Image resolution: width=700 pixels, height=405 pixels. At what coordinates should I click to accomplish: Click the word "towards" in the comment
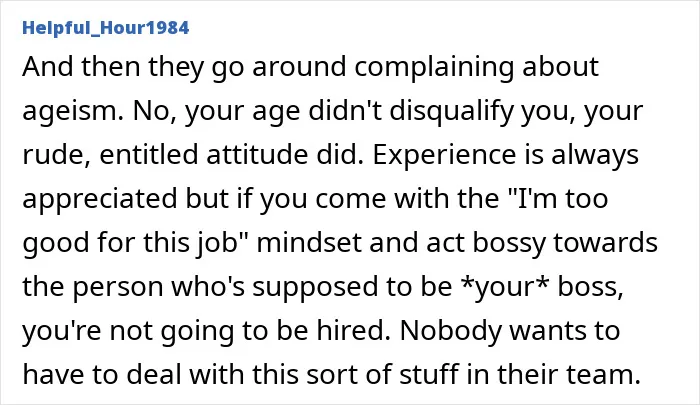tap(605, 242)
